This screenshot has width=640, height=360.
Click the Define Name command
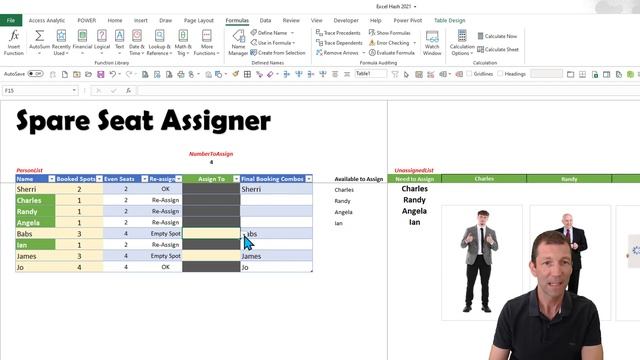coord(272,33)
